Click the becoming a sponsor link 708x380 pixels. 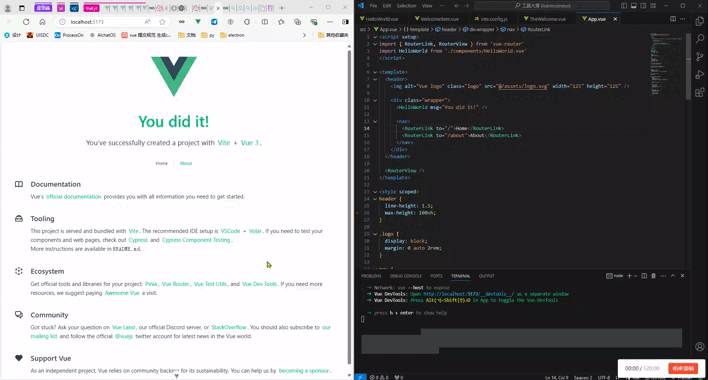pyautogui.click(x=303, y=371)
